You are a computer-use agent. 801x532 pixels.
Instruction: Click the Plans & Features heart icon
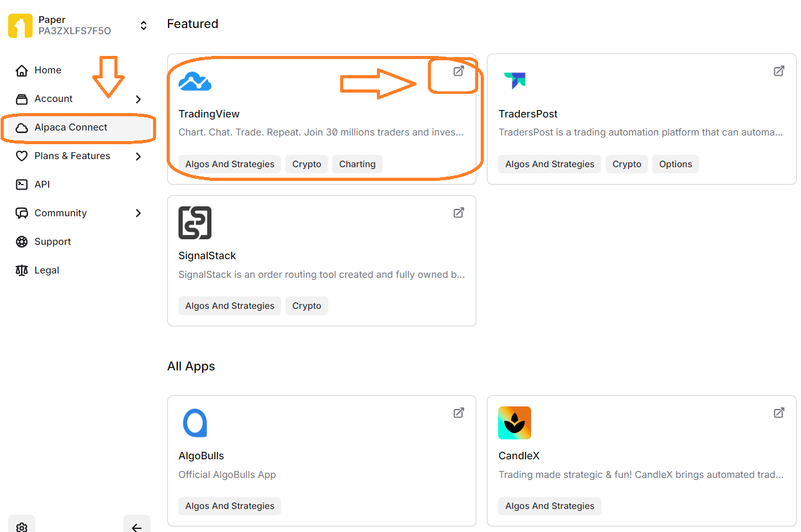tap(22, 156)
